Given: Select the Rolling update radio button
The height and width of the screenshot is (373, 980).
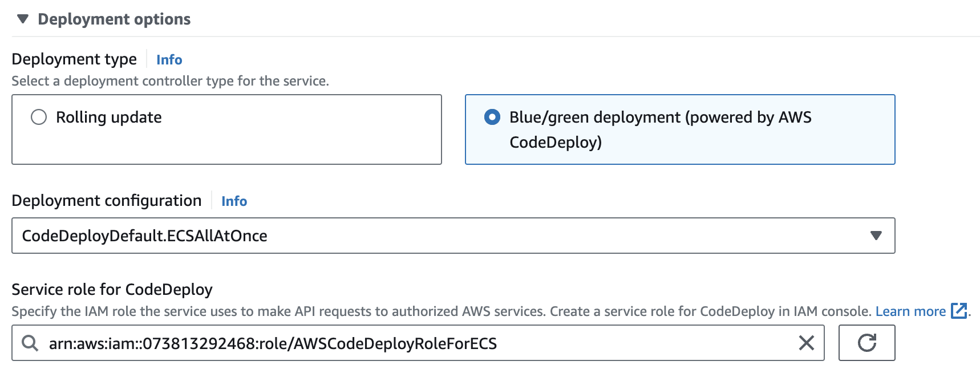Looking at the screenshot, I should (x=39, y=117).
